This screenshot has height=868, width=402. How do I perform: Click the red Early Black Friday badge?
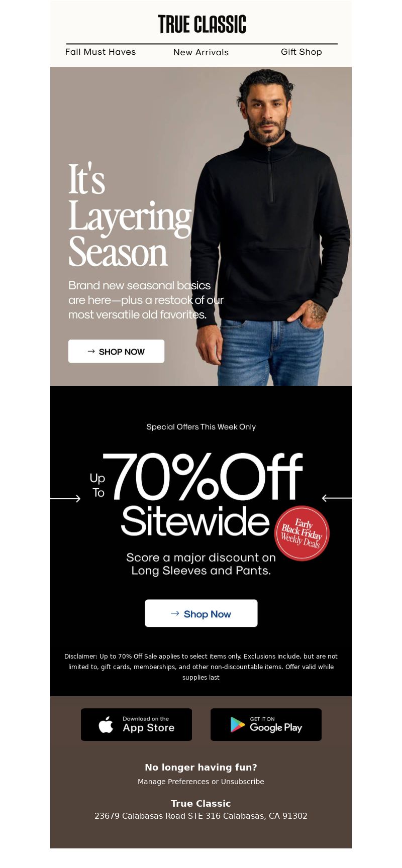(x=302, y=533)
